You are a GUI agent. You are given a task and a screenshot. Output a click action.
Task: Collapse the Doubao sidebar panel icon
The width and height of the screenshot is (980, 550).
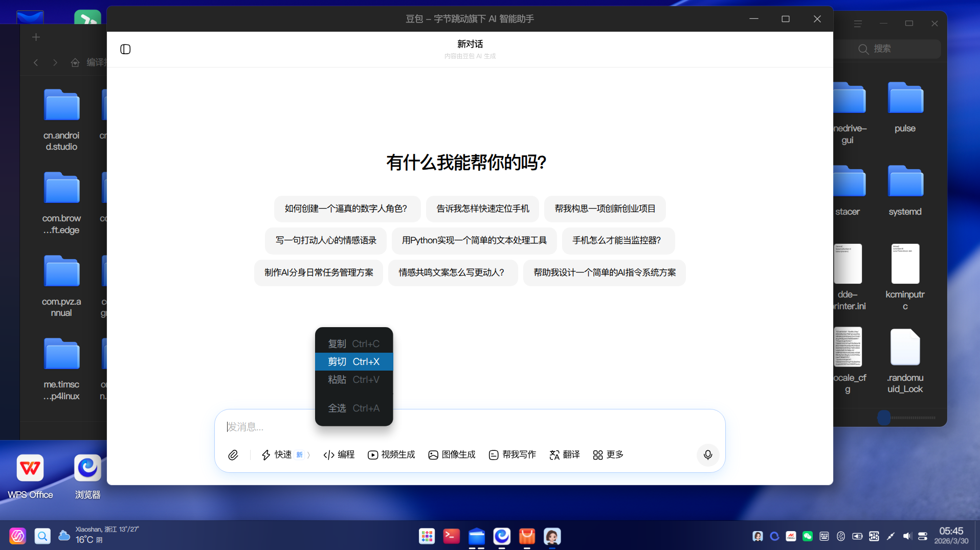click(x=125, y=49)
